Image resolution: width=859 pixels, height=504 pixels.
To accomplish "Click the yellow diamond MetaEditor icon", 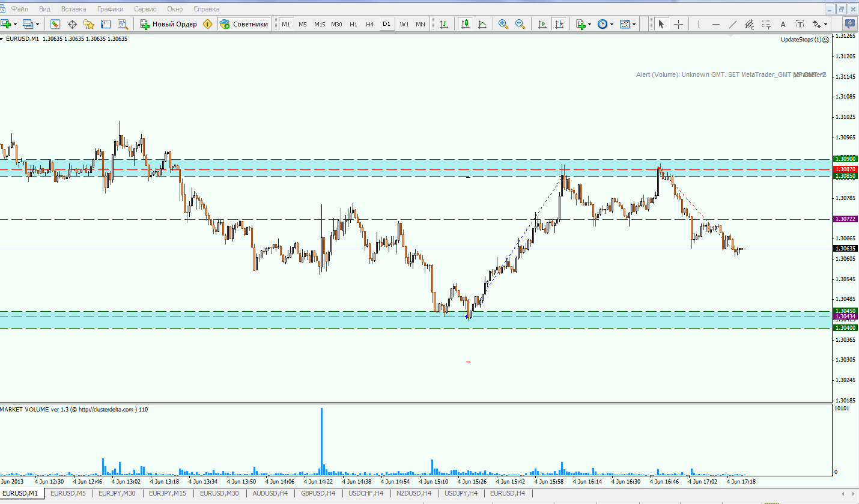I will (x=208, y=24).
